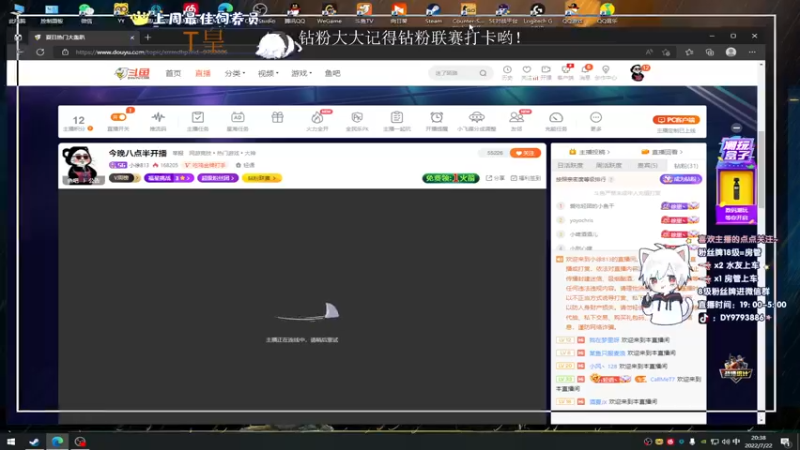Viewport: 800px width, 450px height.
Task: Open the 客户端 icon with red badge
Action: click(x=566, y=72)
